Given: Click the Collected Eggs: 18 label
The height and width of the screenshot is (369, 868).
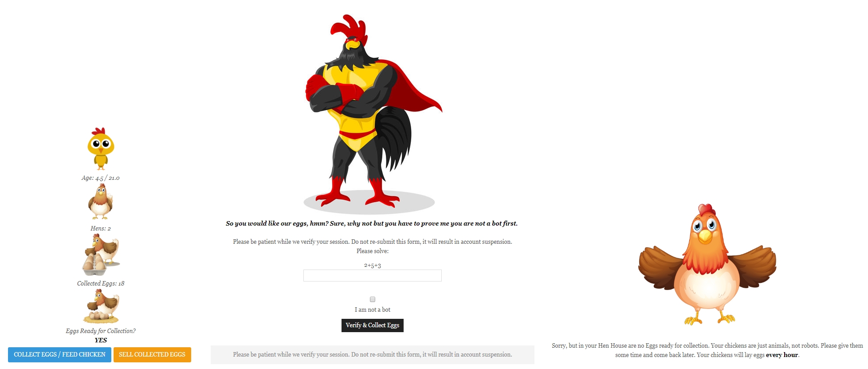Looking at the screenshot, I should coord(101,284).
